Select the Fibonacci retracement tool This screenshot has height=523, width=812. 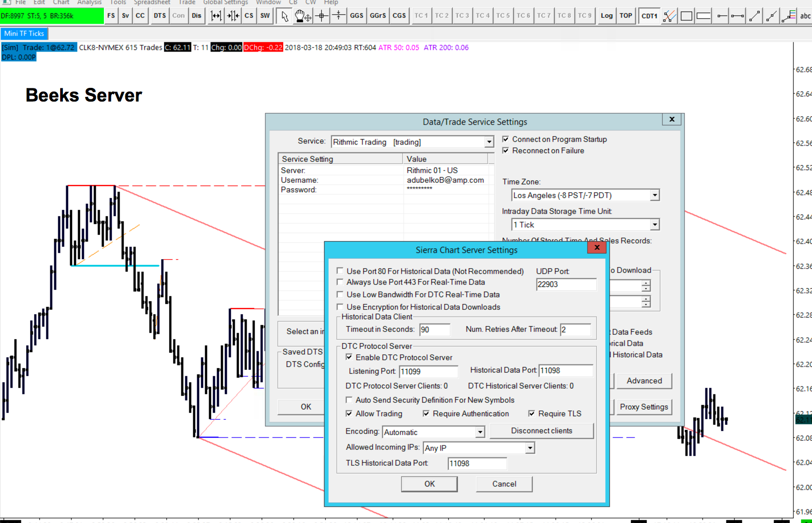(788, 16)
